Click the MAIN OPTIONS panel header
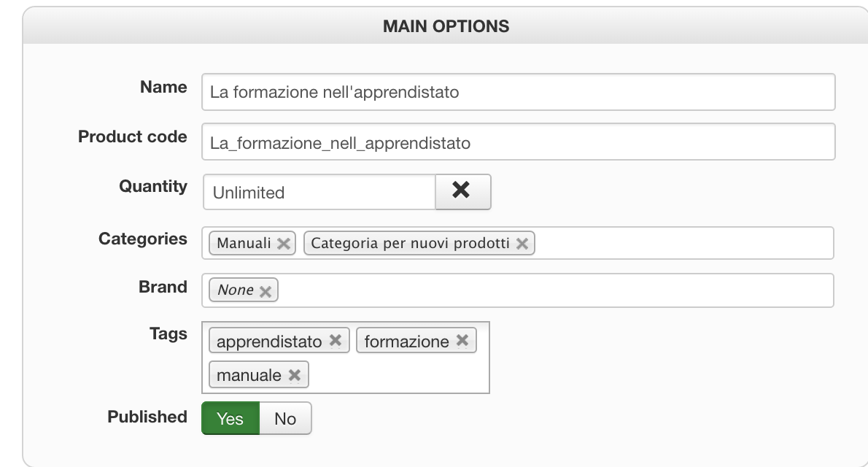The height and width of the screenshot is (467, 868). click(446, 26)
